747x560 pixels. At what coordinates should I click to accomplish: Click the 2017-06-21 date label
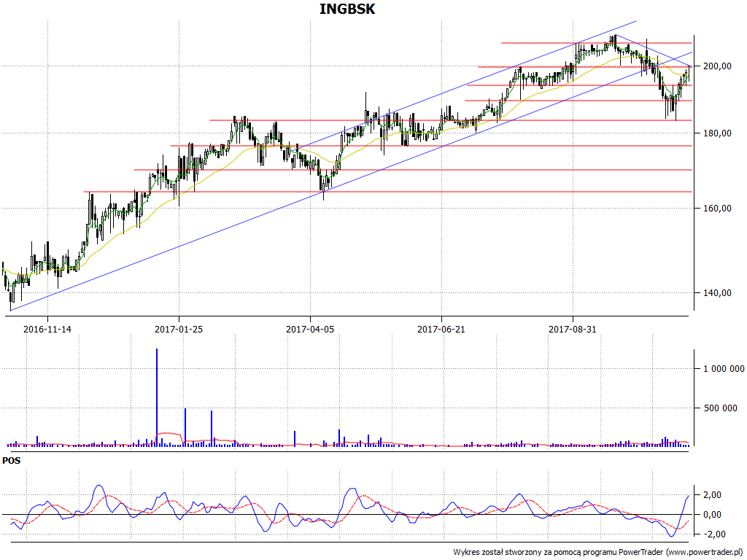point(441,329)
